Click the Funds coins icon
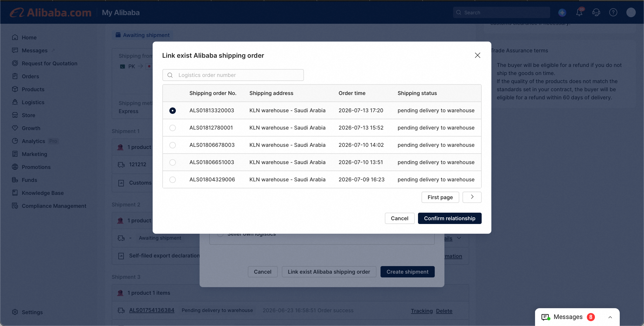Image resolution: width=644 pixels, height=326 pixels. click(15, 180)
